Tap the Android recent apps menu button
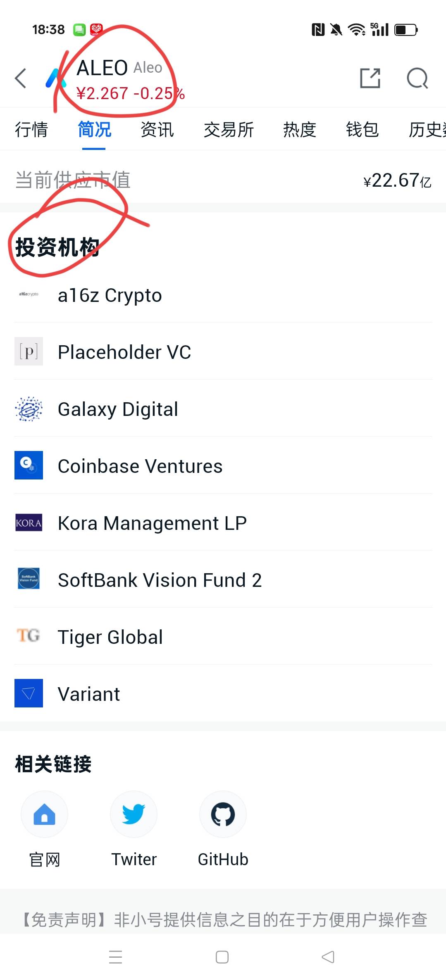The width and height of the screenshot is (446, 980). [115, 957]
